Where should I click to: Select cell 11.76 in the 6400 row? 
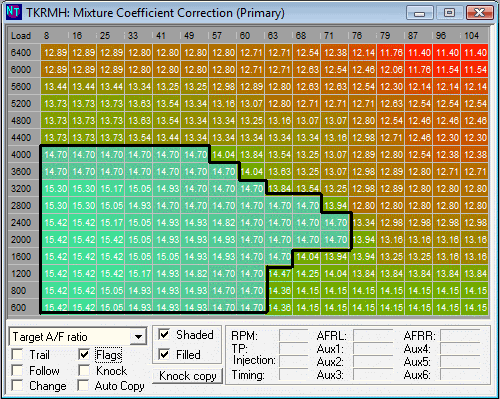point(391,53)
